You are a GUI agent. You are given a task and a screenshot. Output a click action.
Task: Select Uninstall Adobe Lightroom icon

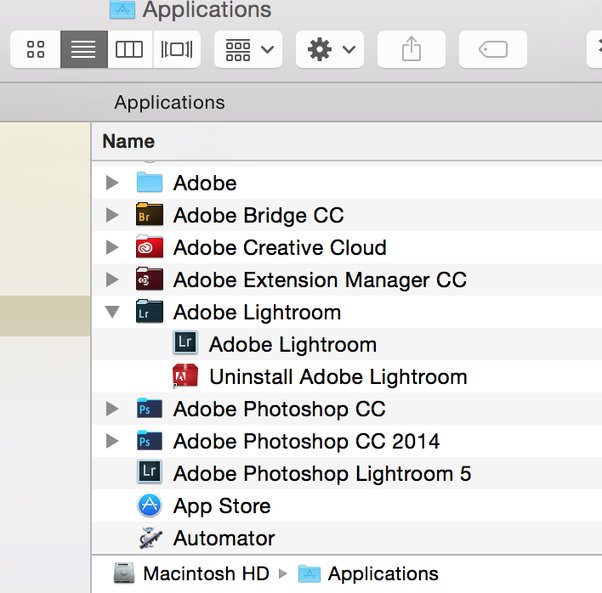point(185,376)
